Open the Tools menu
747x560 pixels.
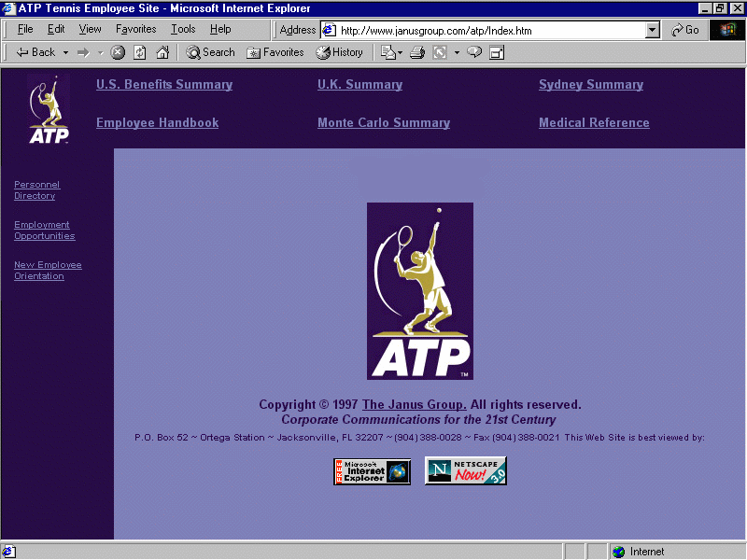[183, 30]
